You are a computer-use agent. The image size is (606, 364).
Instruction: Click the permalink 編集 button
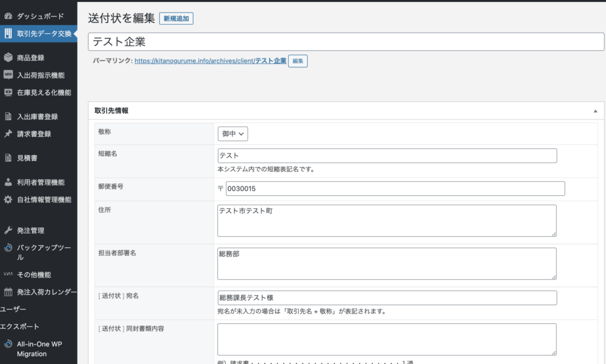298,61
